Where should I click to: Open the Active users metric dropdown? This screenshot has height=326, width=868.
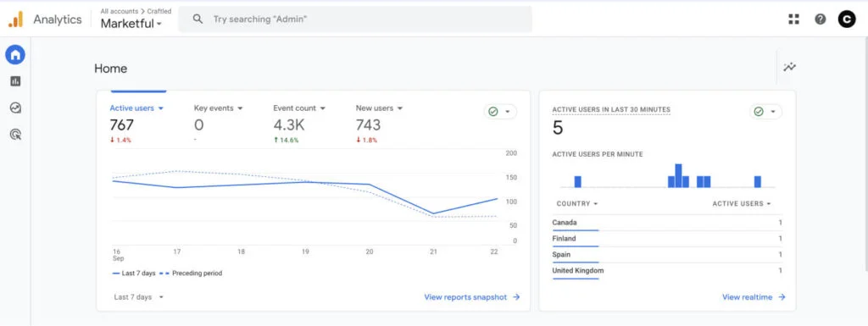(136, 108)
